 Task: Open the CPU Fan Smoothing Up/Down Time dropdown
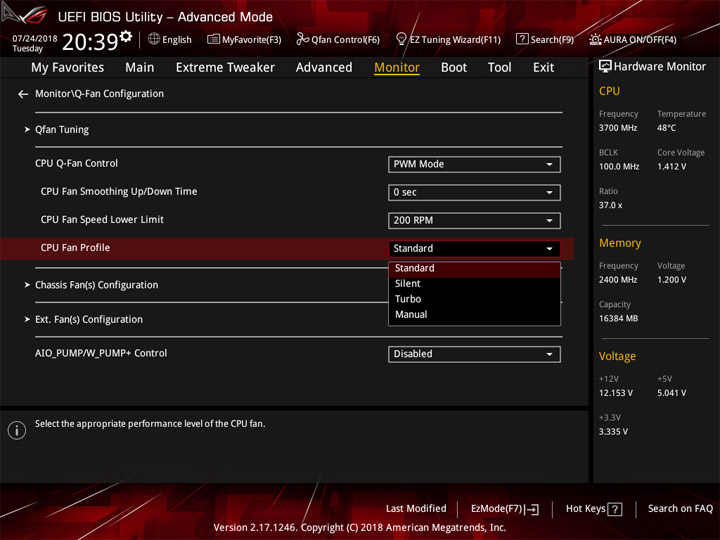pos(474,192)
